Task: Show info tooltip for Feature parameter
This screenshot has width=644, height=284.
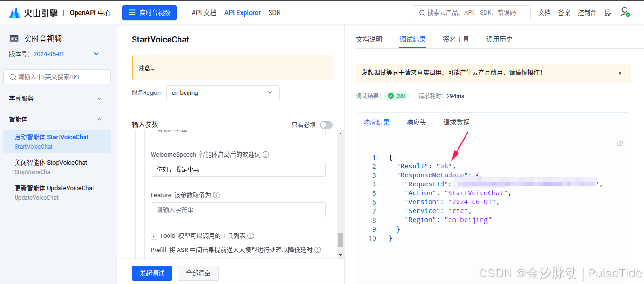Action: click(216, 195)
